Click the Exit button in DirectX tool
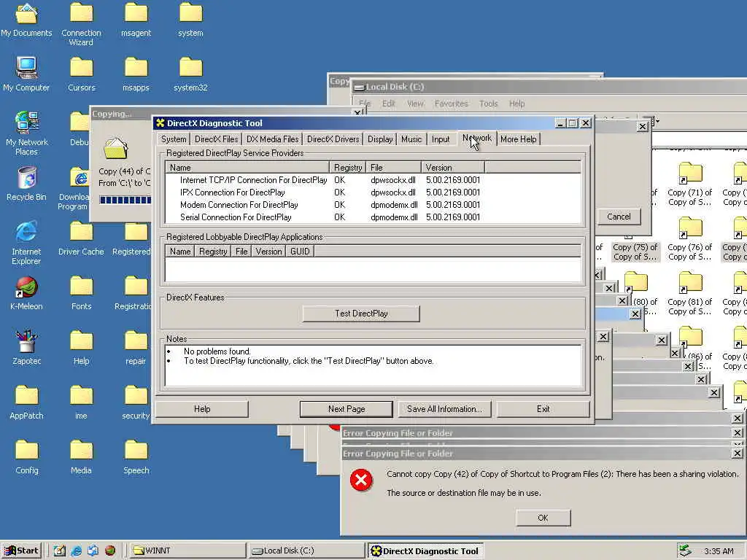Screen dimensions: 747x560 tap(543, 409)
